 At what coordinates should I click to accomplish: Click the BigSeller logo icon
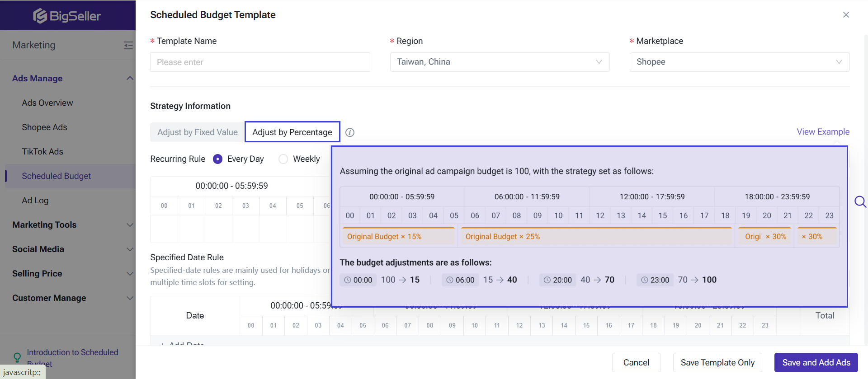(x=40, y=16)
